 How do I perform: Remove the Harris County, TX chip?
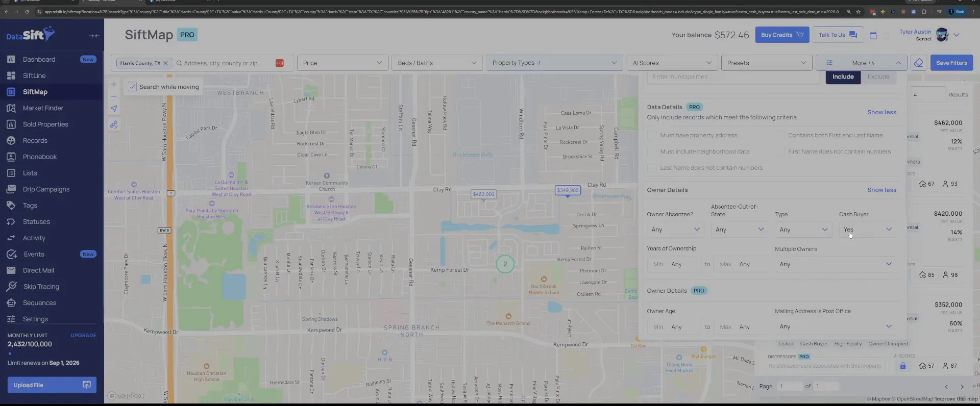(165, 63)
